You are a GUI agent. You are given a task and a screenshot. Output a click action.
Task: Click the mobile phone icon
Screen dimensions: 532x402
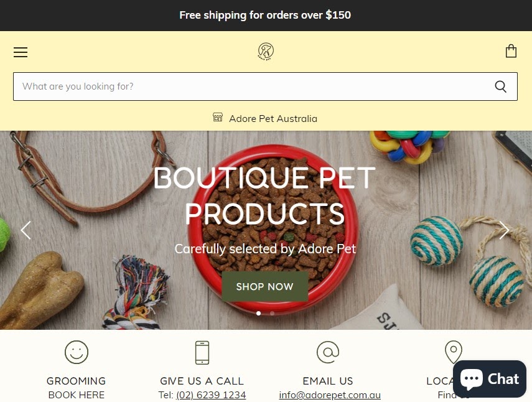202,352
